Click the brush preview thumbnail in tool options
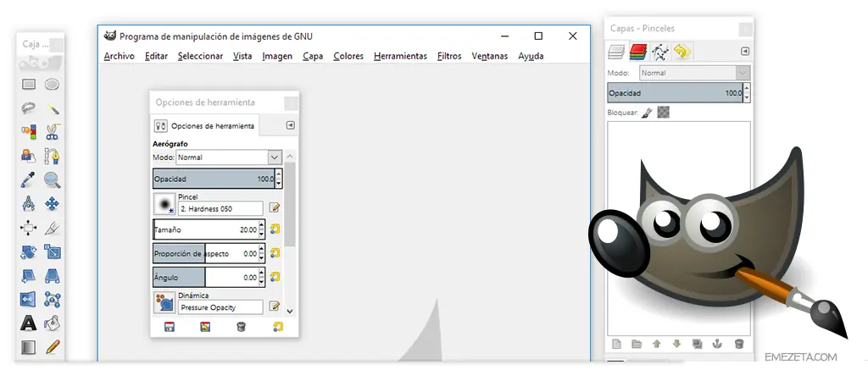The width and height of the screenshot is (868, 381). [164, 204]
